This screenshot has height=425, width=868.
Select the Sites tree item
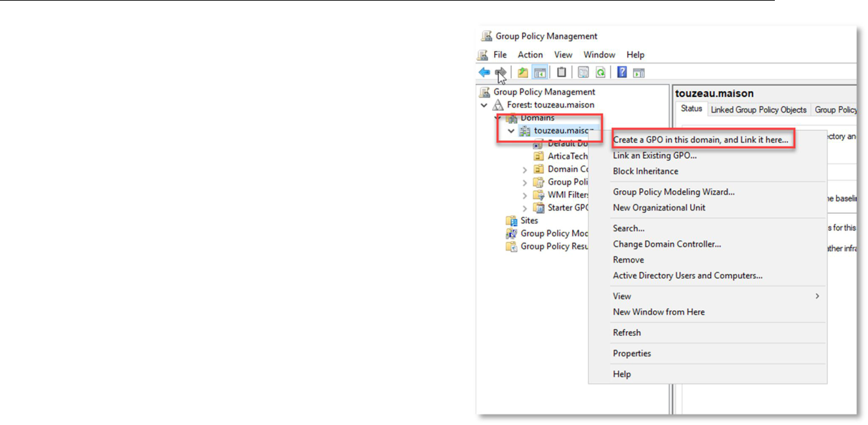(529, 221)
